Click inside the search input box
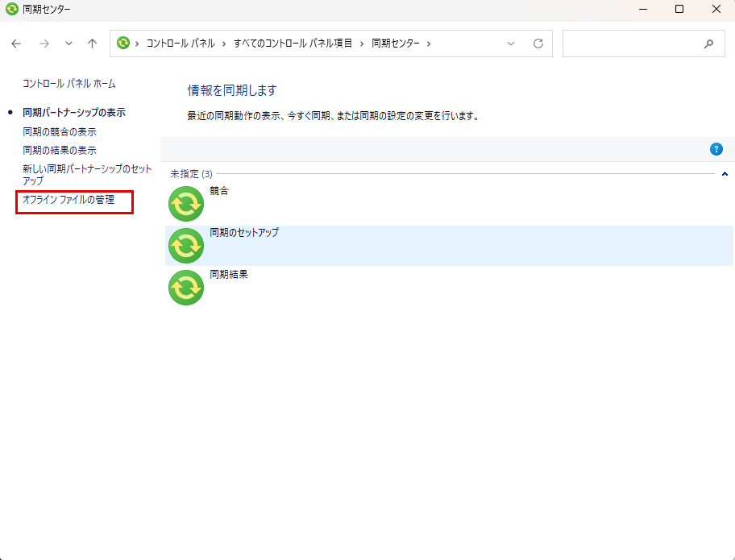The image size is (735, 560). click(x=629, y=44)
